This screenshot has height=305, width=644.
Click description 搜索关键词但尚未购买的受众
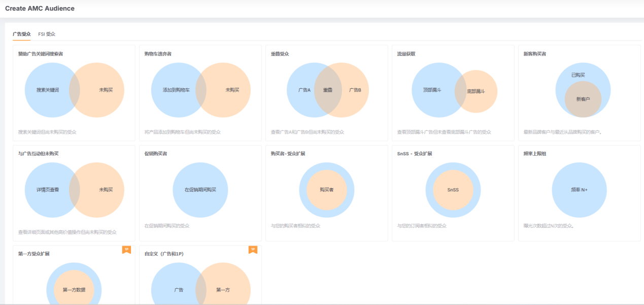click(47, 132)
